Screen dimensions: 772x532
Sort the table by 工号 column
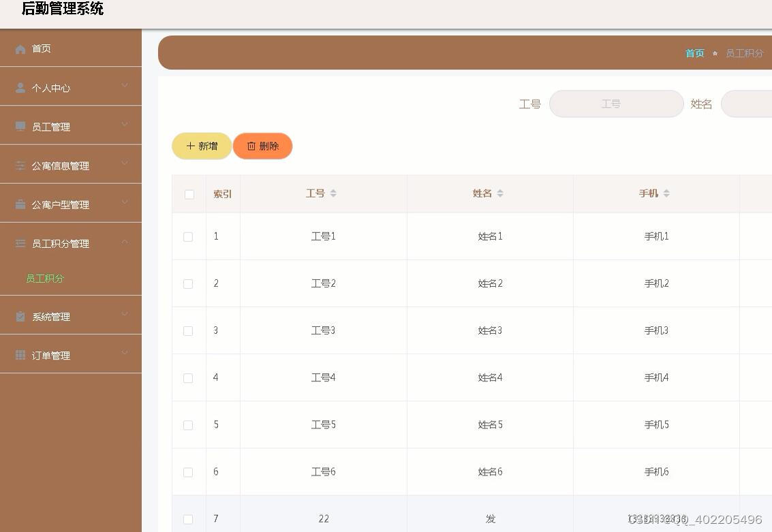coord(333,193)
